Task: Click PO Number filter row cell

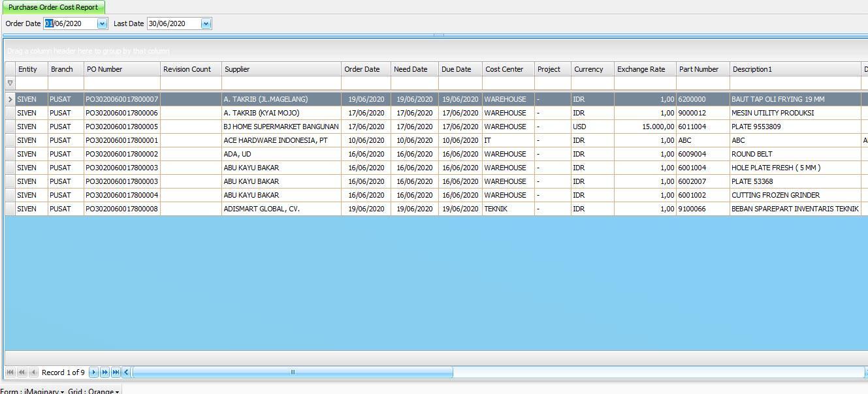Action: [122, 83]
